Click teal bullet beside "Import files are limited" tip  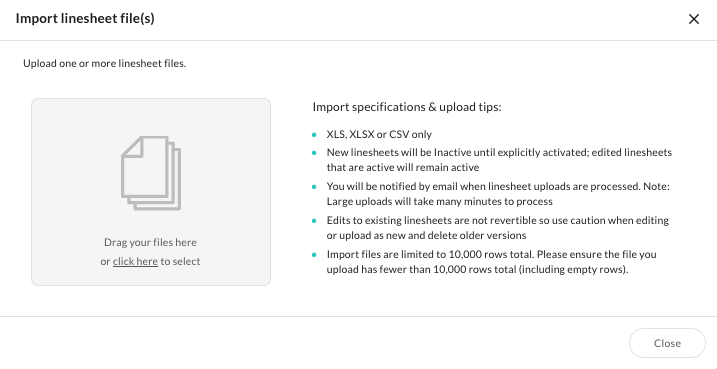[314, 255]
